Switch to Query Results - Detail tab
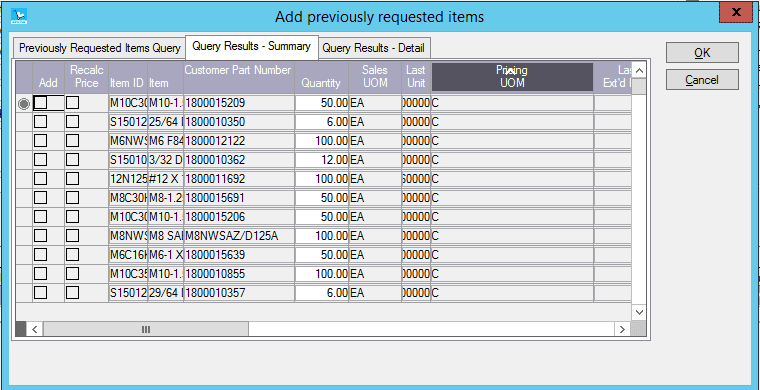Image resolution: width=760 pixels, height=390 pixels. [x=374, y=48]
